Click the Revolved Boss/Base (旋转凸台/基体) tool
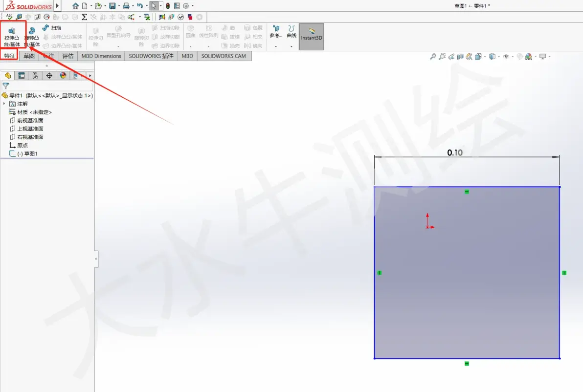The width and height of the screenshot is (583, 392). pyautogui.click(x=32, y=37)
